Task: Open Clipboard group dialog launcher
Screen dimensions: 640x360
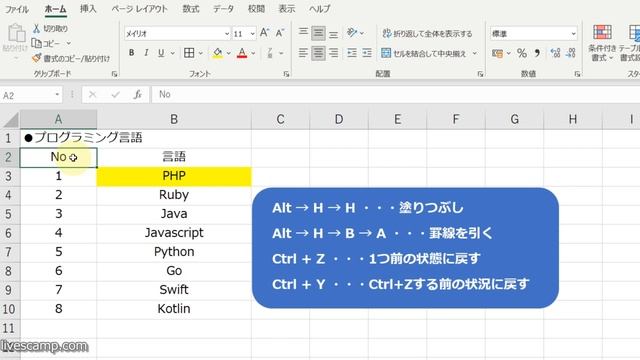Action: [x=114, y=74]
